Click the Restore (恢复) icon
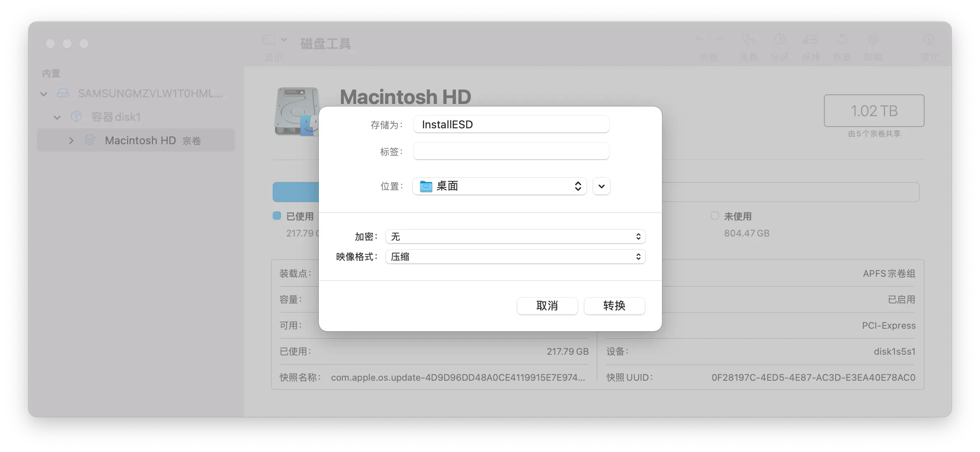Screen dimensions: 980x452 pos(842,40)
